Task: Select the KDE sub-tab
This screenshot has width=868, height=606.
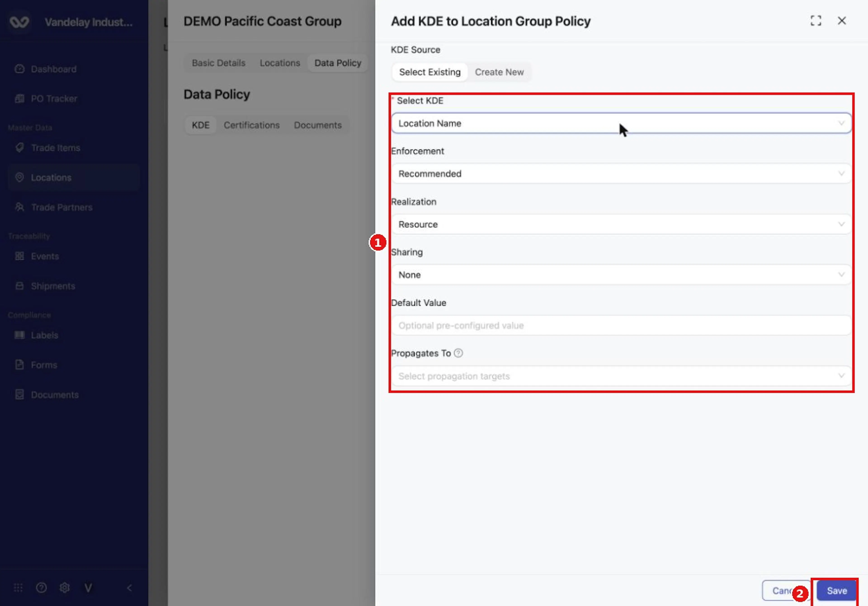Action: tap(200, 125)
